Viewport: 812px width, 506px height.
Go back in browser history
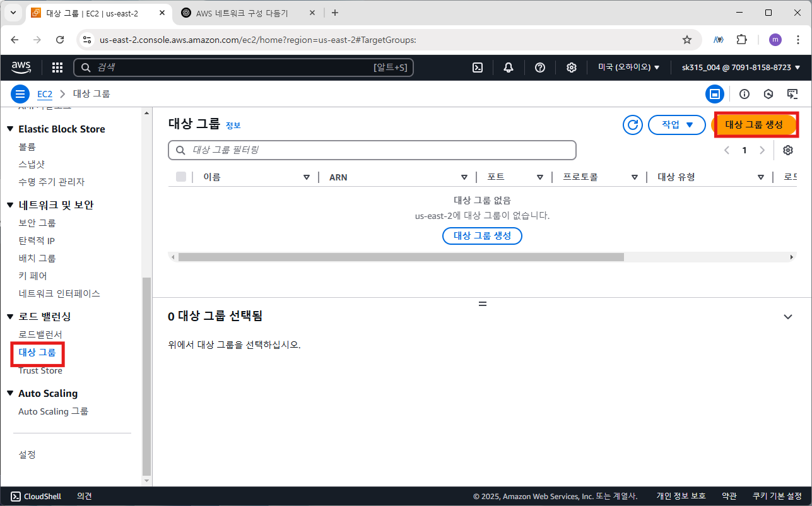click(15, 40)
